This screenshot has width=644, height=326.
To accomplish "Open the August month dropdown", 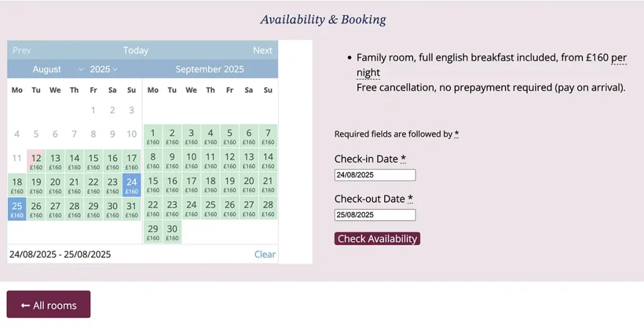I will [58, 69].
